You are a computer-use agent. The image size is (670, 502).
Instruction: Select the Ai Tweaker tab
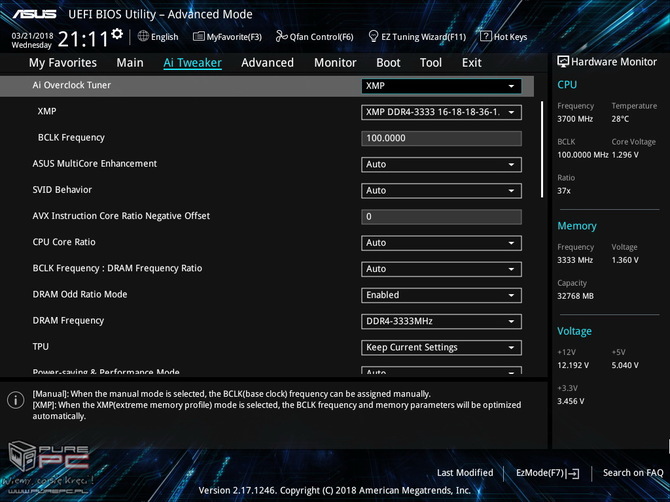(x=192, y=63)
